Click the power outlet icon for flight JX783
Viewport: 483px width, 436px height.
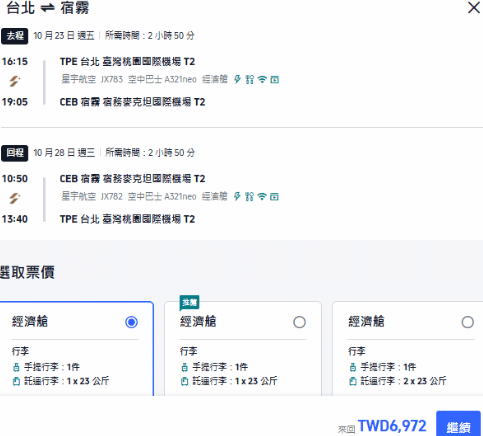237,79
